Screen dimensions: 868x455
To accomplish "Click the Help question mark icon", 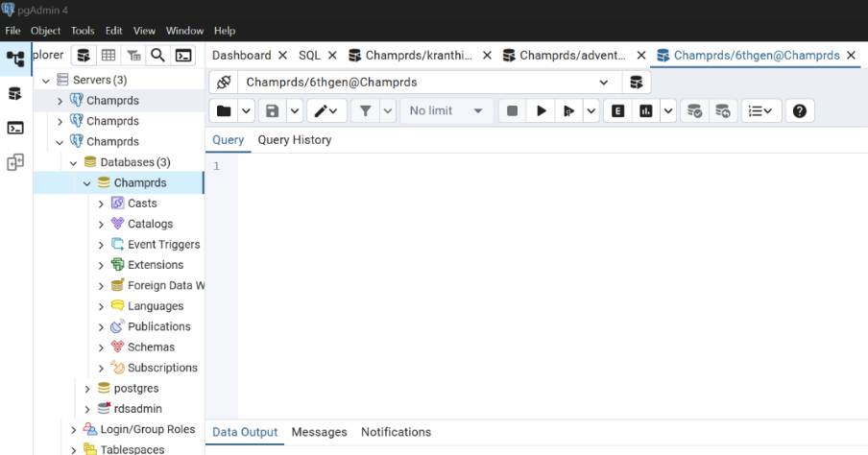I will [x=800, y=111].
